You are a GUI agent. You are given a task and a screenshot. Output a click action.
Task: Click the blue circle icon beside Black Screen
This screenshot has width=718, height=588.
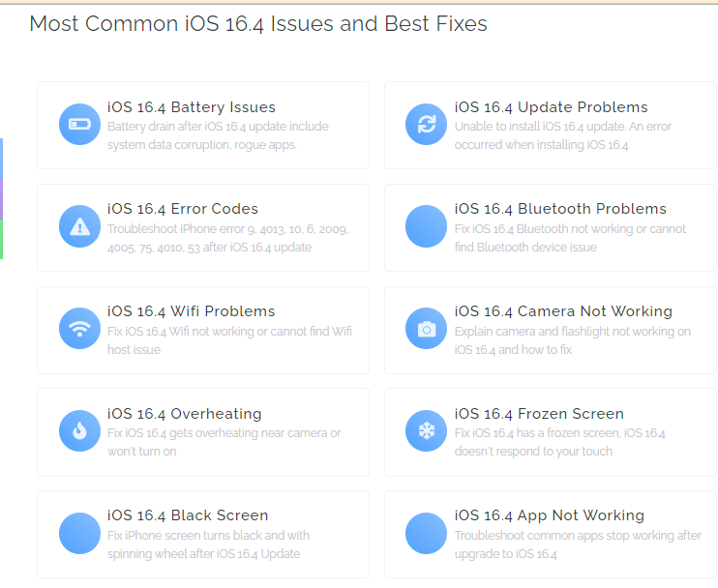coord(79,534)
